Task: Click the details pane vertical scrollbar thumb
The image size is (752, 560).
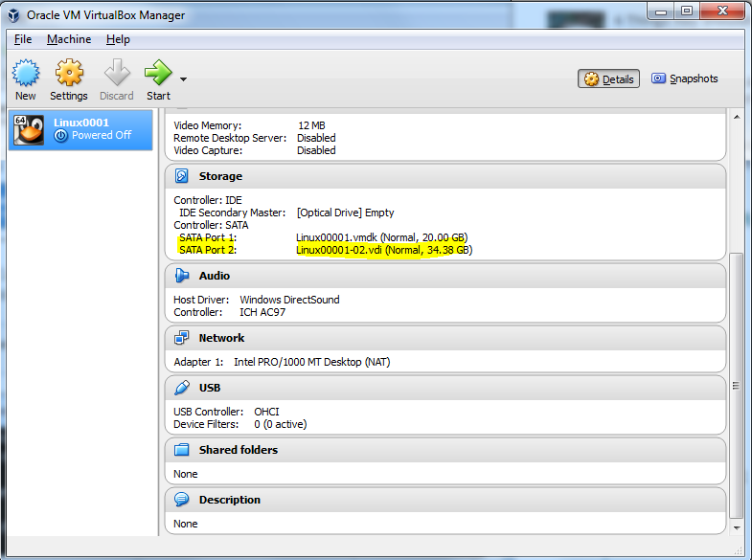Action: tap(736, 386)
